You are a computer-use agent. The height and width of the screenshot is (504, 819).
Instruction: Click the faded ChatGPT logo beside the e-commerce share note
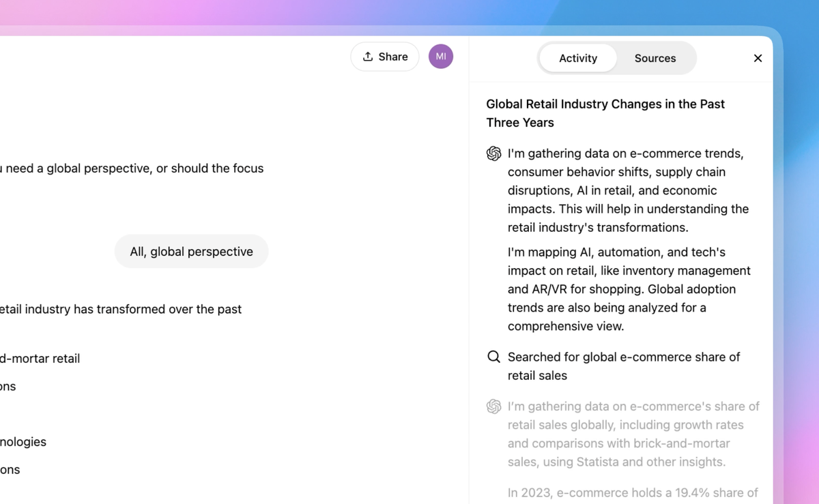[x=493, y=406]
